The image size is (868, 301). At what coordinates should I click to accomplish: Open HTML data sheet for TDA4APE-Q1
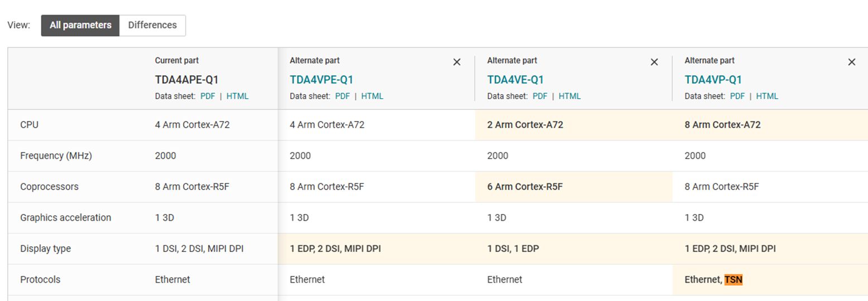(x=237, y=96)
